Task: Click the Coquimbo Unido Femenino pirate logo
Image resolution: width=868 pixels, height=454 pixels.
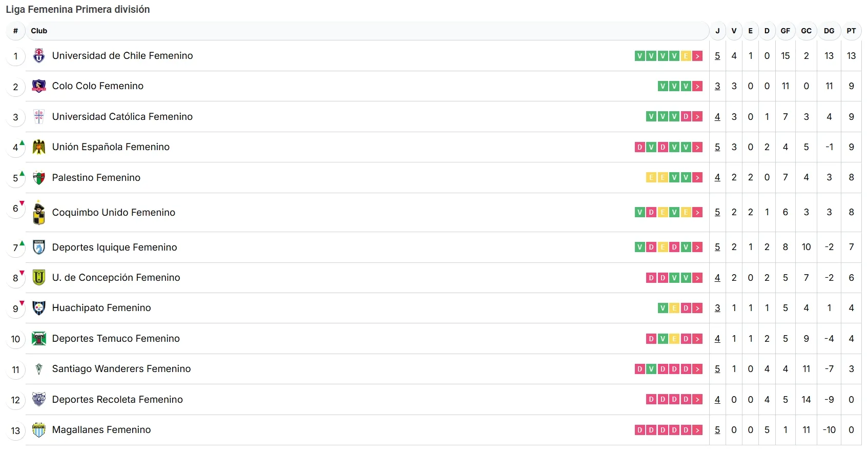Action: pyautogui.click(x=39, y=213)
